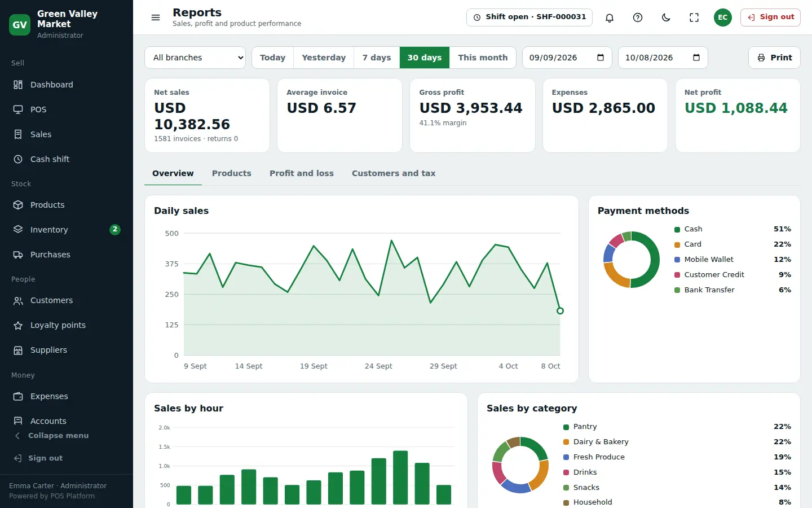Click the last daily sales data point
Screen dimensions: 812x508
[x=560, y=311]
